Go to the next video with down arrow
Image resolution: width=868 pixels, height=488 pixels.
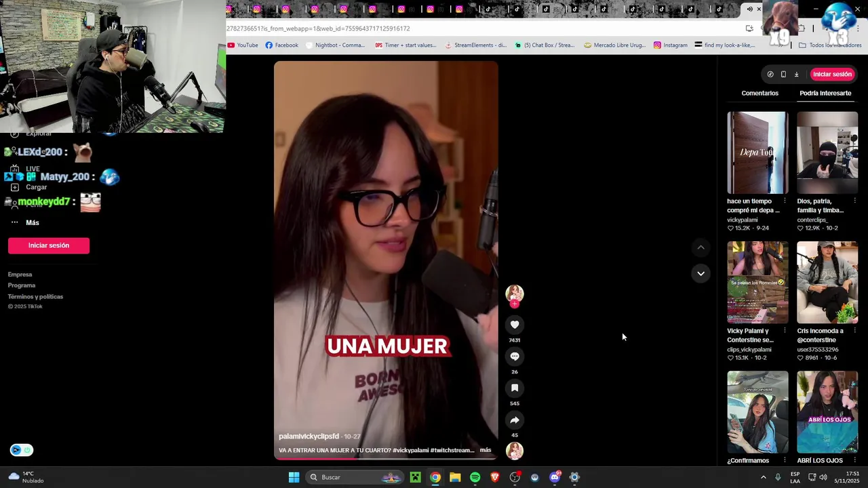701,274
